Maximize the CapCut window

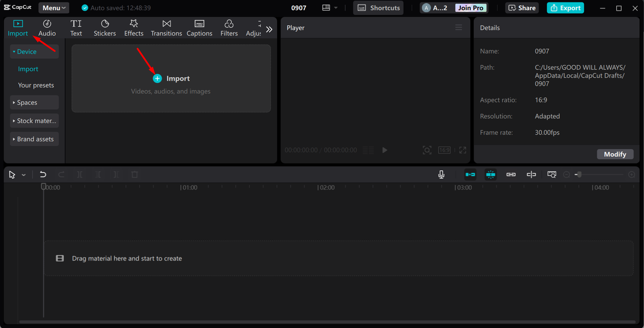(619, 8)
